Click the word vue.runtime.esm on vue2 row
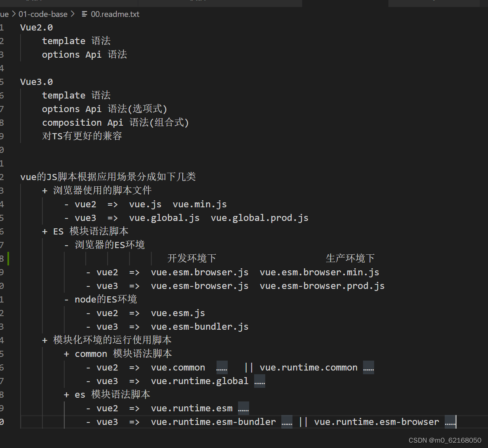 coord(191,408)
